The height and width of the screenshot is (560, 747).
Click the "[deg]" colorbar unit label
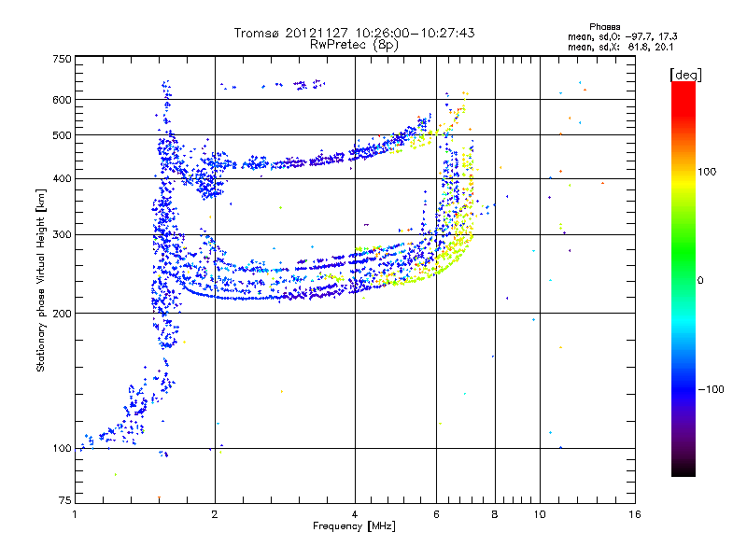click(685, 75)
